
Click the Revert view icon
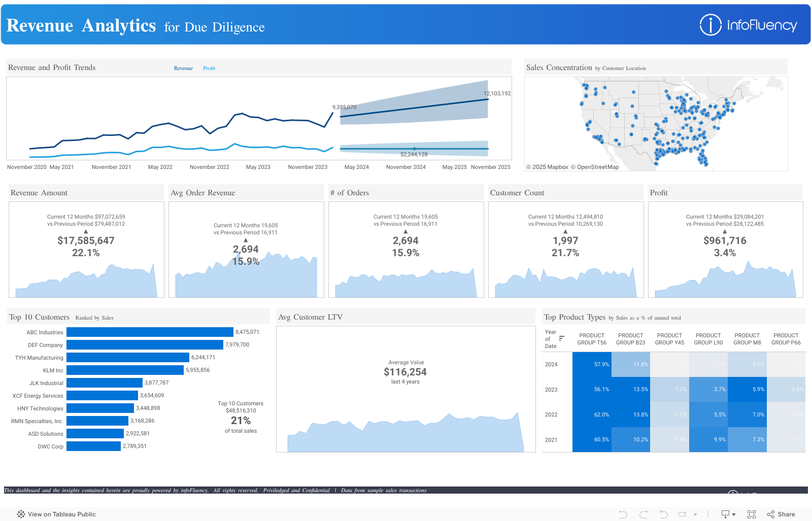click(663, 514)
